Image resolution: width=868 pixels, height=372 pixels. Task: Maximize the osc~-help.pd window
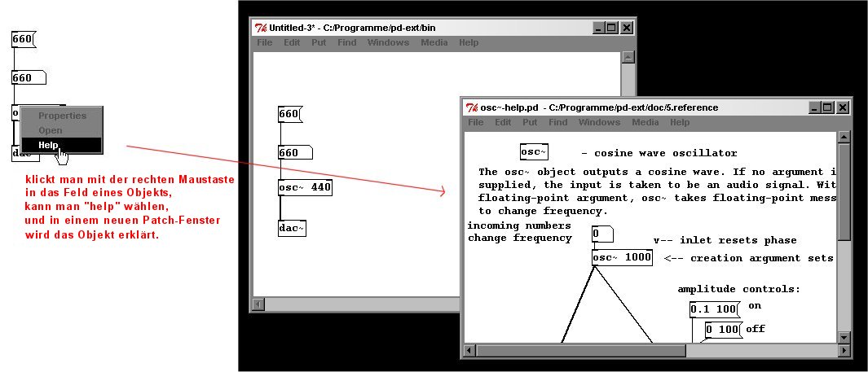tap(828, 107)
